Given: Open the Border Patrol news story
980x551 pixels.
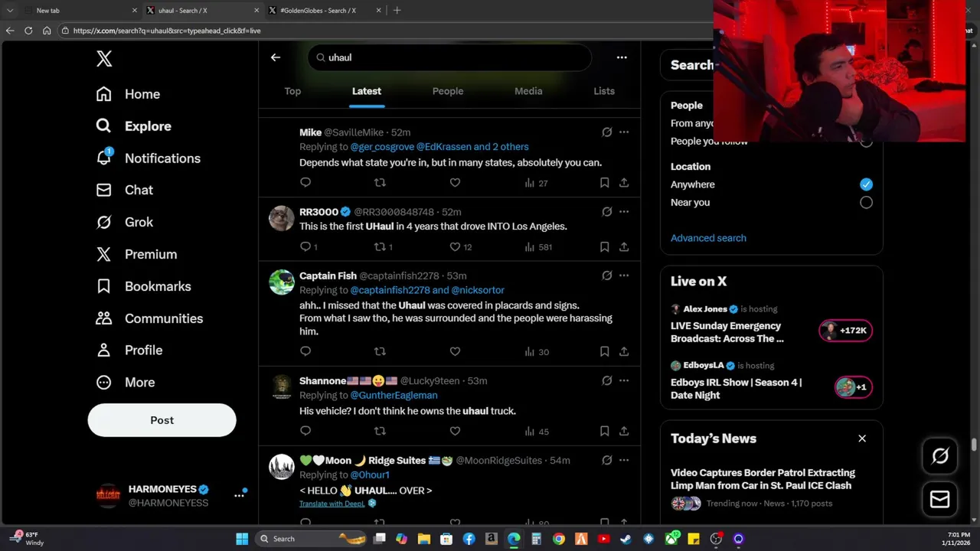Looking at the screenshot, I should click(771, 487).
